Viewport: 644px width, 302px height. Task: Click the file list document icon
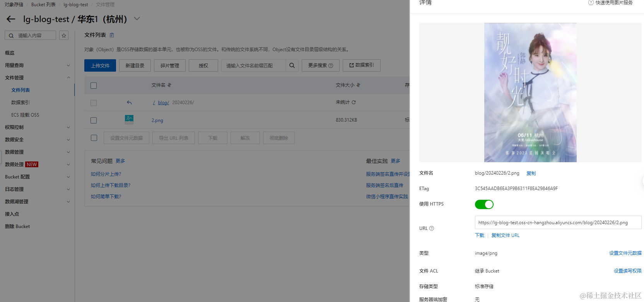point(112,35)
